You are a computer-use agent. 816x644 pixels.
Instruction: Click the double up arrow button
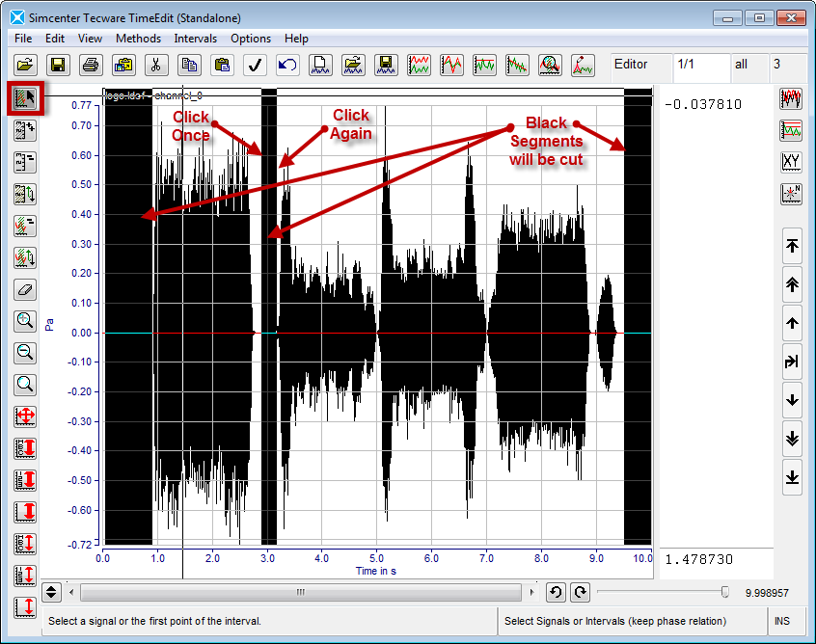pyautogui.click(x=792, y=284)
